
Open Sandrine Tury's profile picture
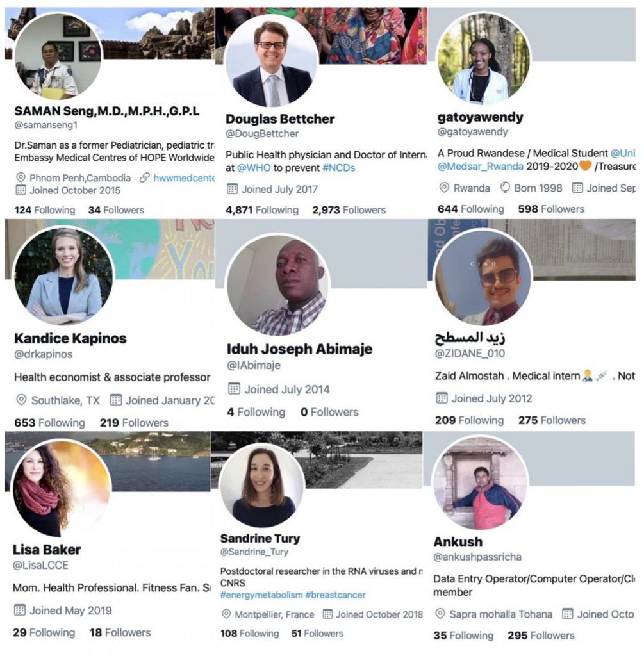click(262, 486)
